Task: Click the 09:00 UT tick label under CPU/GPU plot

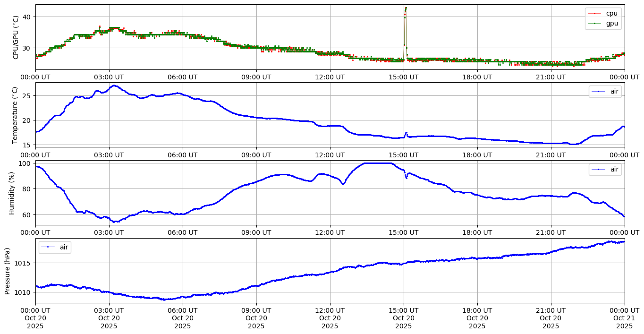Action: pyautogui.click(x=256, y=77)
